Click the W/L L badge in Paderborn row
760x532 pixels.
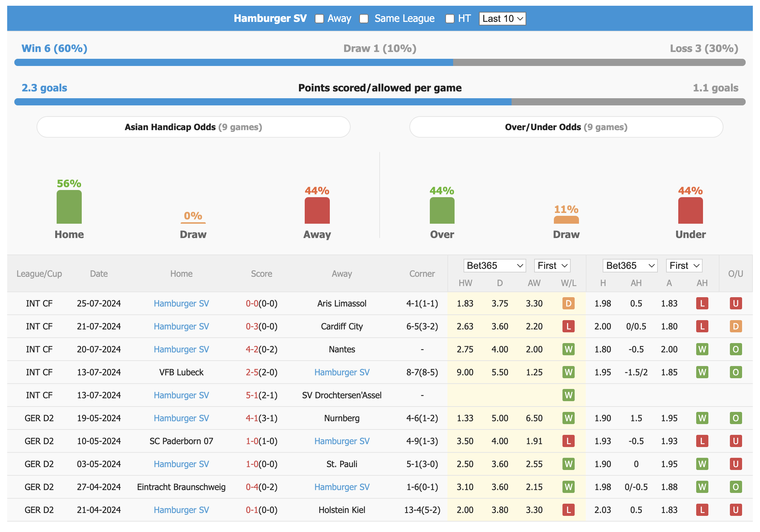tap(569, 441)
